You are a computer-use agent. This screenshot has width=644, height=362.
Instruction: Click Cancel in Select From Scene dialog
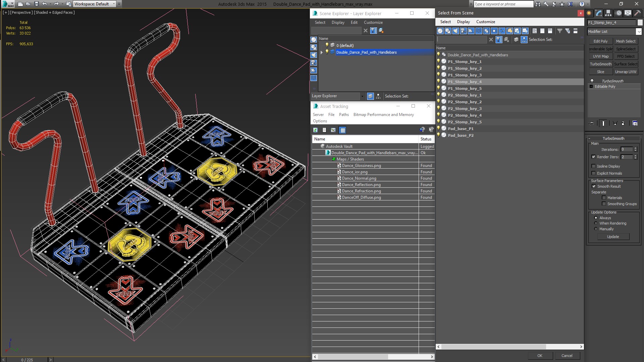[x=567, y=356]
